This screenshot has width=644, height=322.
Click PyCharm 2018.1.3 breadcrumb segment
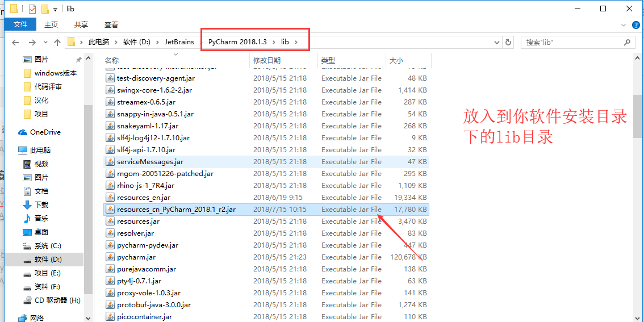tap(237, 42)
